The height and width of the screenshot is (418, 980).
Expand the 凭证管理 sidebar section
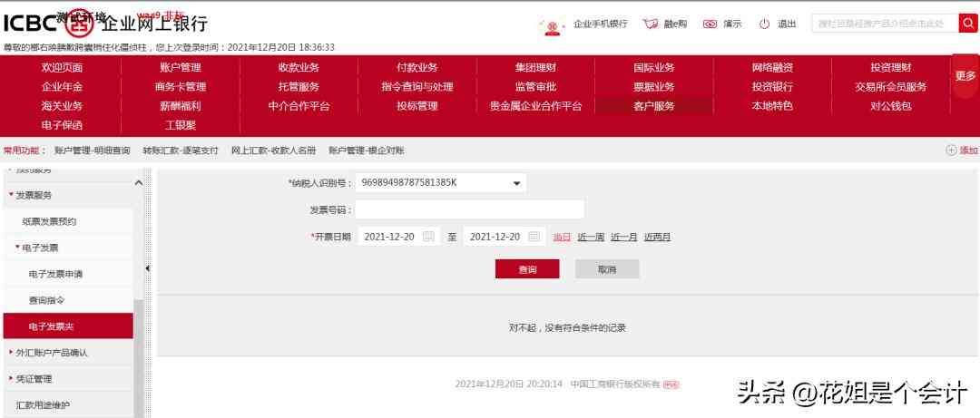point(11,378)
